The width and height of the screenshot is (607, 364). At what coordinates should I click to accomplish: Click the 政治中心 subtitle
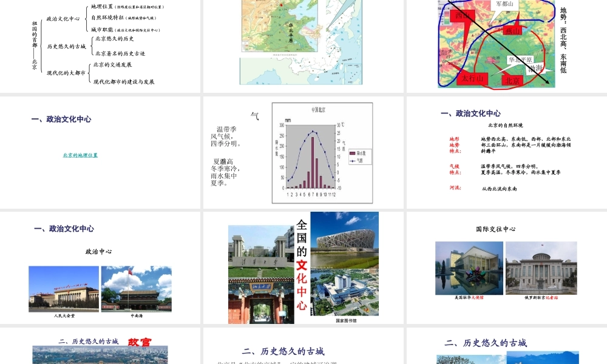coord(99,251)
